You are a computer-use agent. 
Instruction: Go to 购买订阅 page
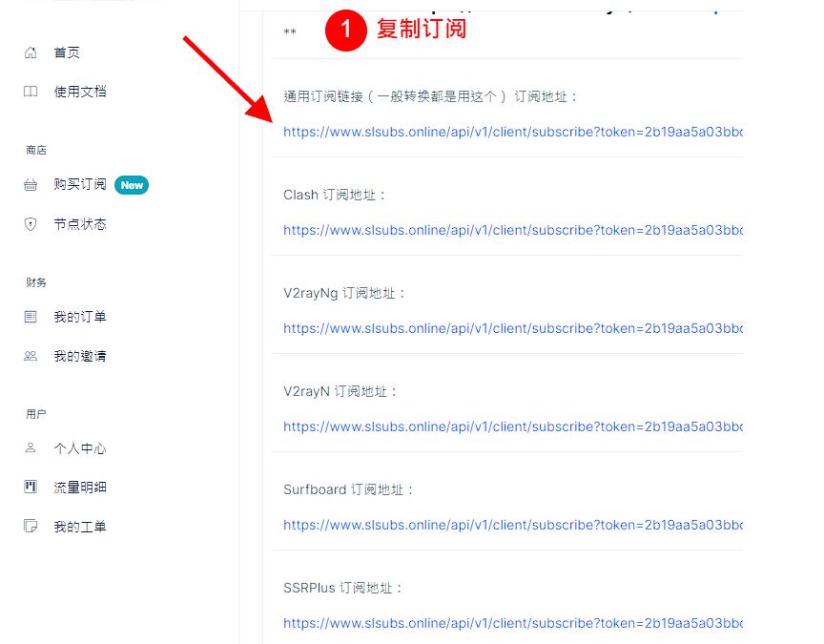pyautogui.click(x=80, y=185)
